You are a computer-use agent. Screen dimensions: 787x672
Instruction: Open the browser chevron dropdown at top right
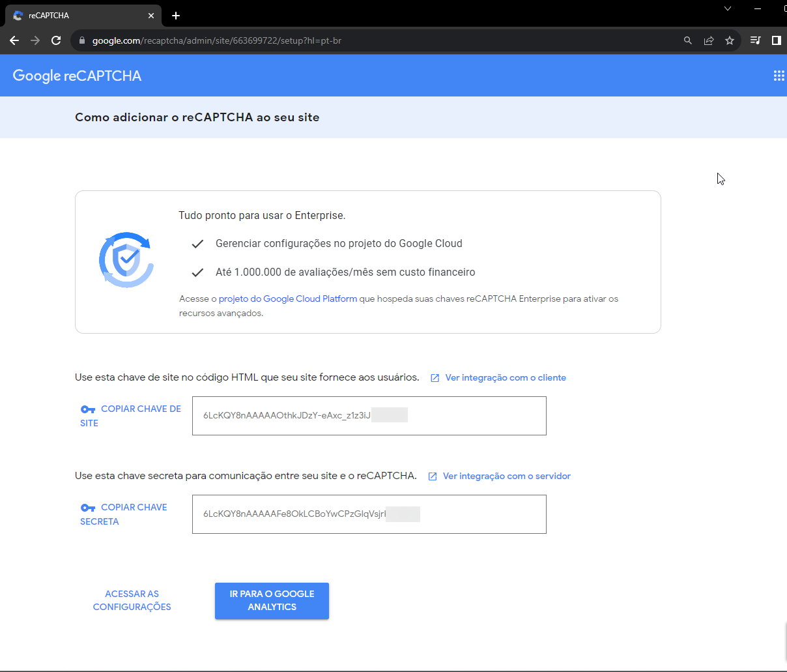[728, 9]
